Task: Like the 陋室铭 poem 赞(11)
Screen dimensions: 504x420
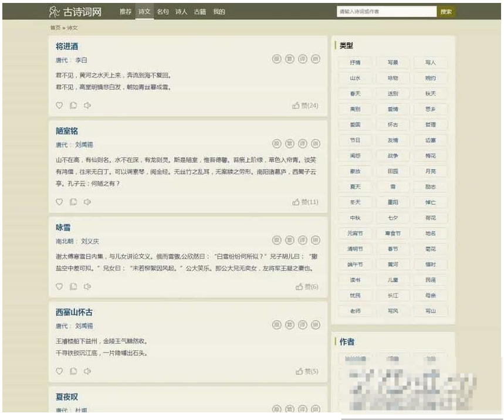Action: pos(305,202)
